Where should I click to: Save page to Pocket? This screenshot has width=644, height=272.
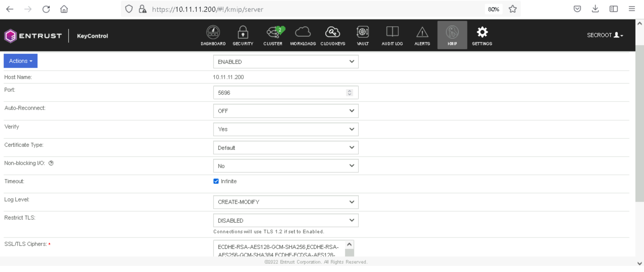pyautogui.click(x=577, y=9)
